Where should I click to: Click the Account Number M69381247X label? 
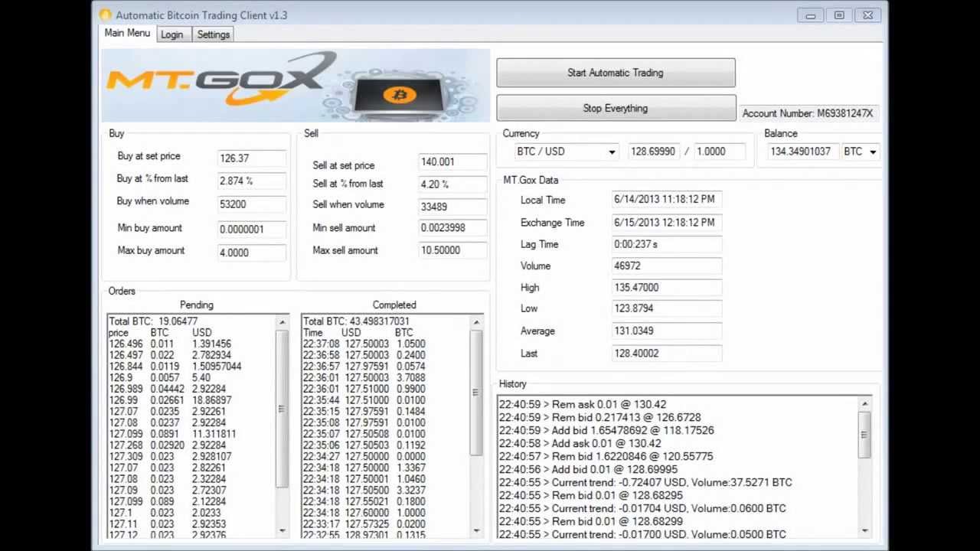click(x=808, y=113)
